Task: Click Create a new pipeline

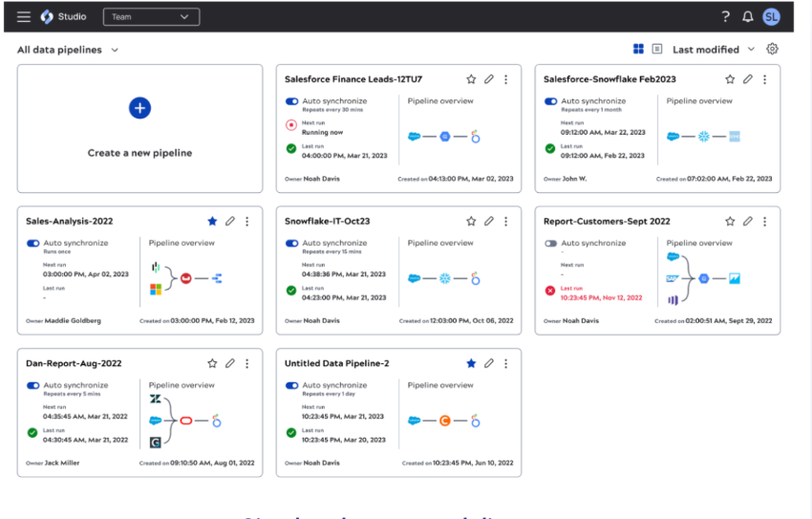Action: (x=139, y=128)
